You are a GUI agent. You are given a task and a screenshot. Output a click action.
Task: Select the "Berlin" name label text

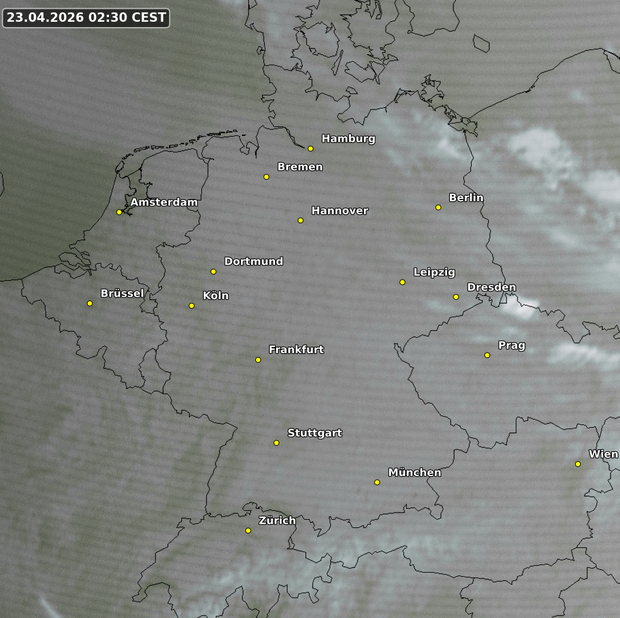point(466,198)
